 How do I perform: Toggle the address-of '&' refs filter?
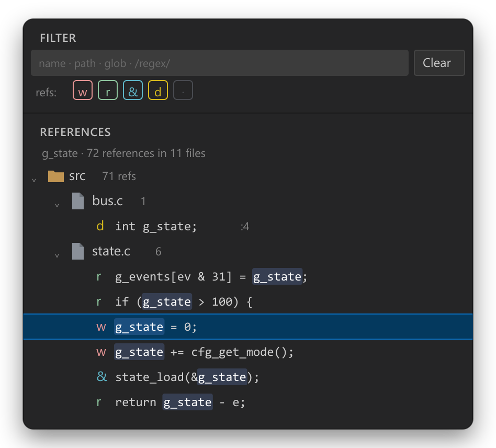[x=133, y=90]
